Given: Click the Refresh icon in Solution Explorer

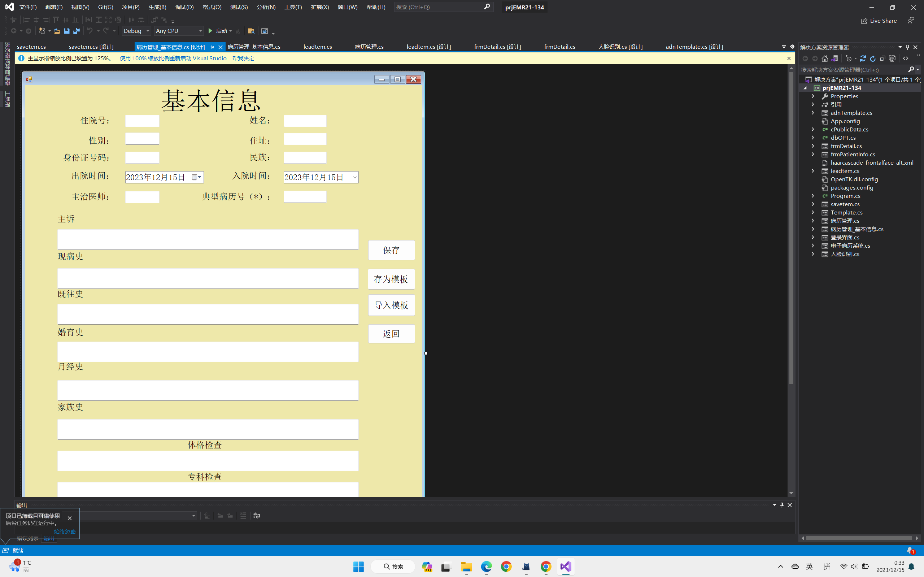Looking at the screenshot, I should [x=872, y=58].
